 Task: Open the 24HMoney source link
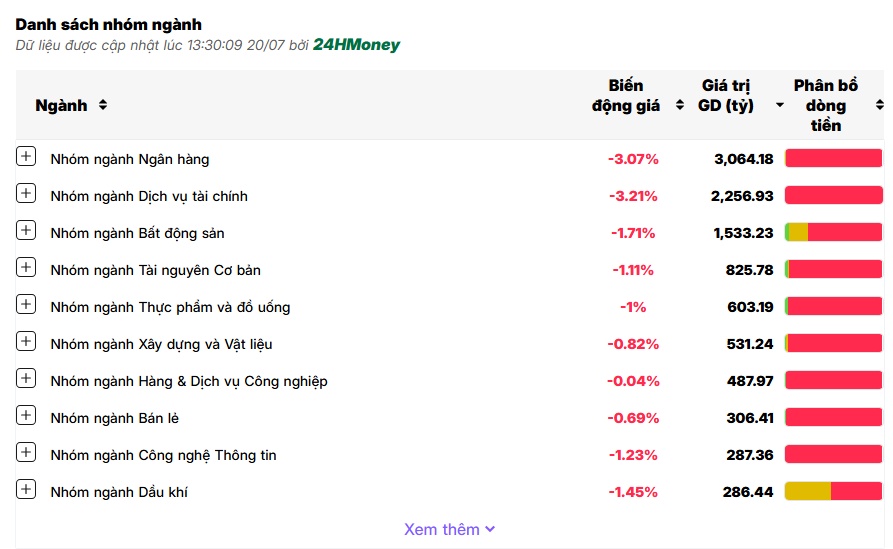pos(357,44)
